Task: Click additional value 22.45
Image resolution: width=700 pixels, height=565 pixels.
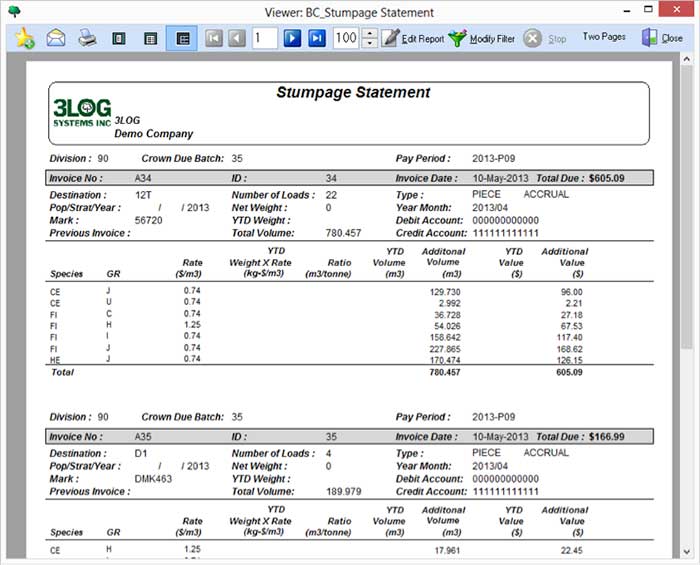Action: click(571, 550)
